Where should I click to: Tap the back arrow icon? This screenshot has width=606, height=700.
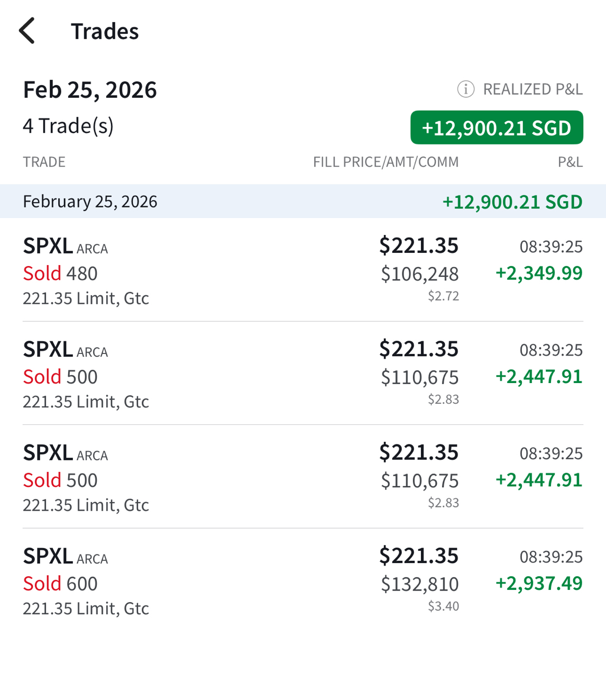pyautogui.click(x=27, y=31)
